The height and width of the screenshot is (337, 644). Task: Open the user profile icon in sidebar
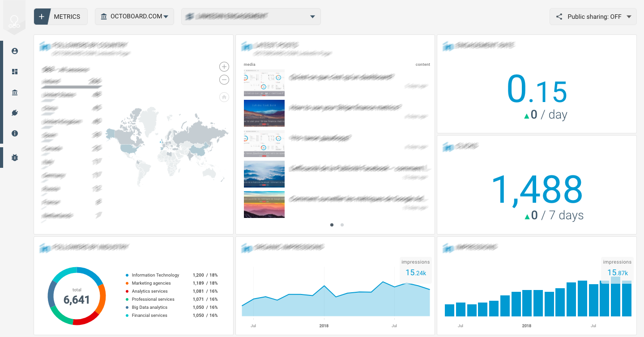14,51
